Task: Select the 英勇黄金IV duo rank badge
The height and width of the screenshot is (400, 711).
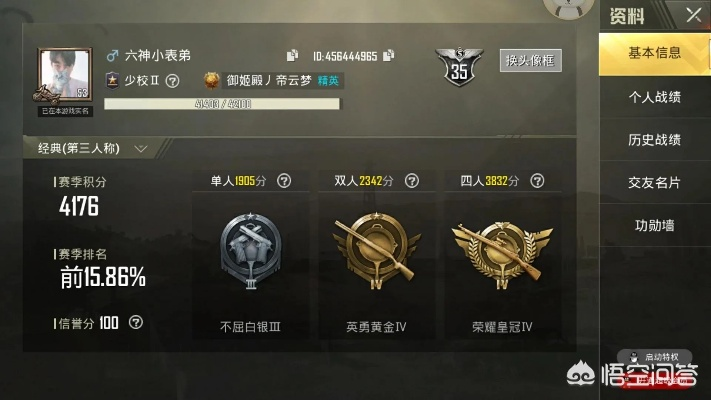Action: pos(376,251)
